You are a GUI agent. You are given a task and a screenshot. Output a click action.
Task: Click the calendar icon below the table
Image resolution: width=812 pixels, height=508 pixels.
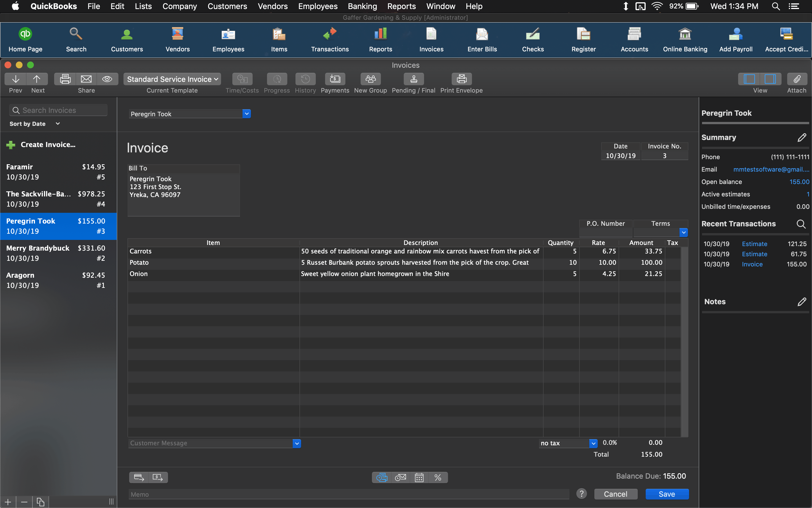coord(419,478)
